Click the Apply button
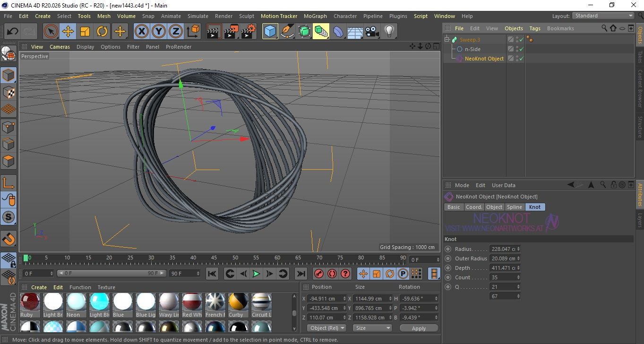This screenshot has height=344, width=644. click(419, 328)
